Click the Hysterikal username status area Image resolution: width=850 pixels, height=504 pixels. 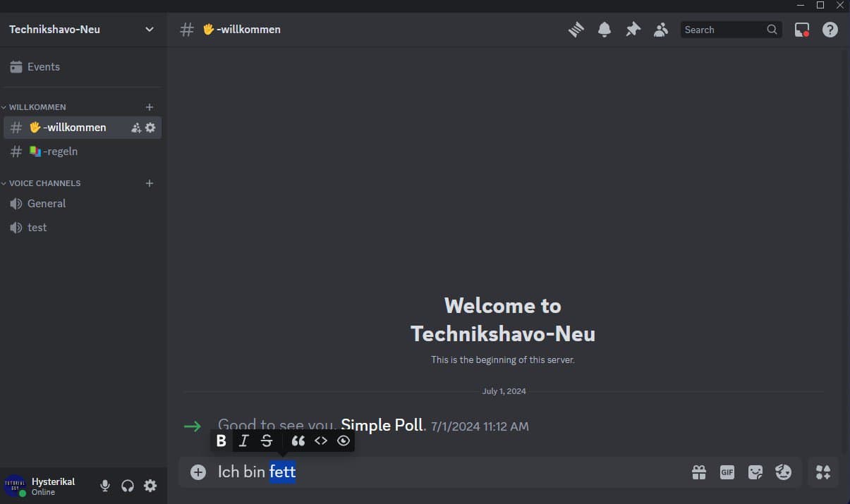[53, 486]
